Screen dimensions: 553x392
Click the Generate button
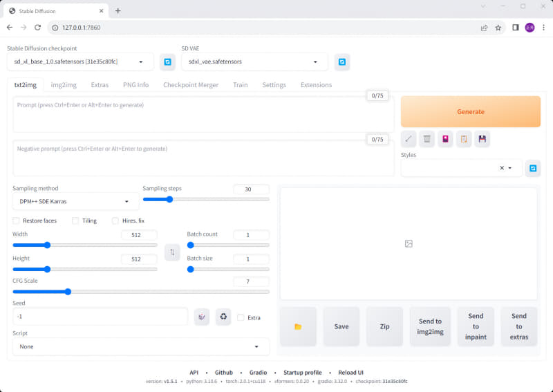[471, 111]
